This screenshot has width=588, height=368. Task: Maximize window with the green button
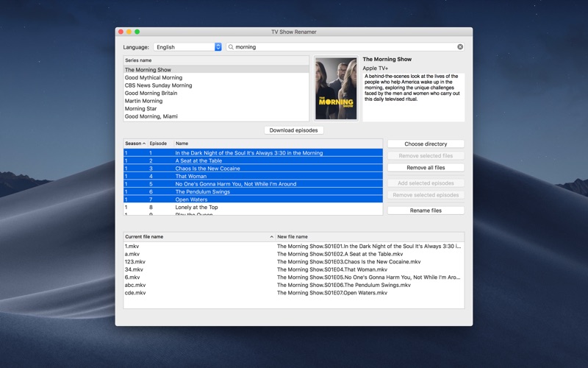[x=137, y=32]
